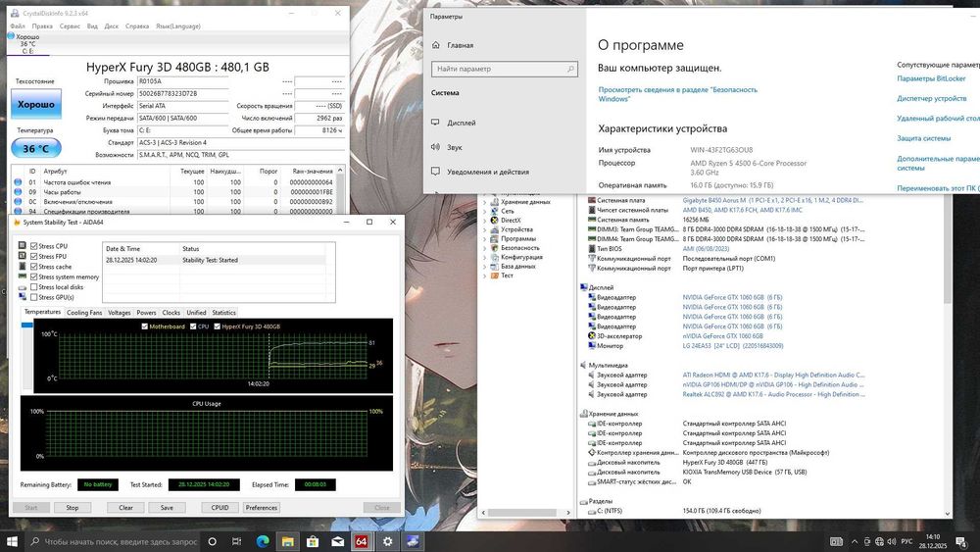
Task: Open the Mail app from the taskbar
Action: coord(337,541)
